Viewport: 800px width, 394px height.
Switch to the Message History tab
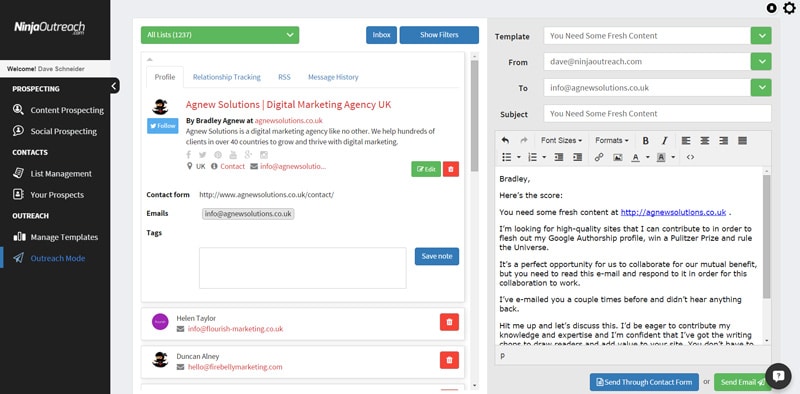point(333,77)
